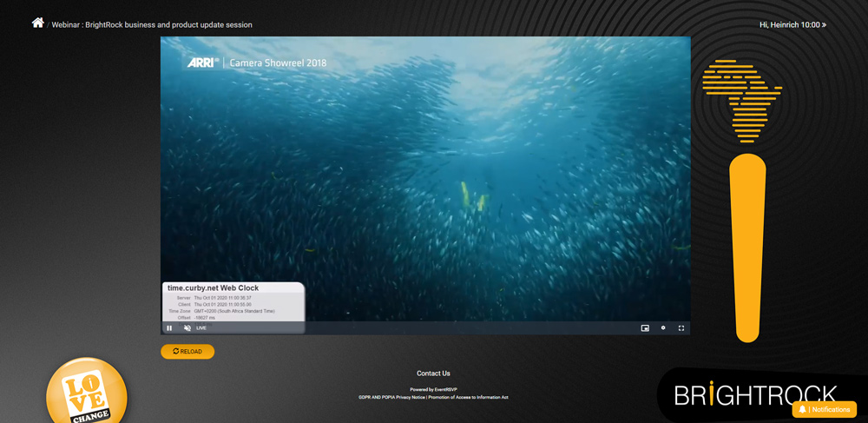Open video player settings gear

(x=663, y=328)
